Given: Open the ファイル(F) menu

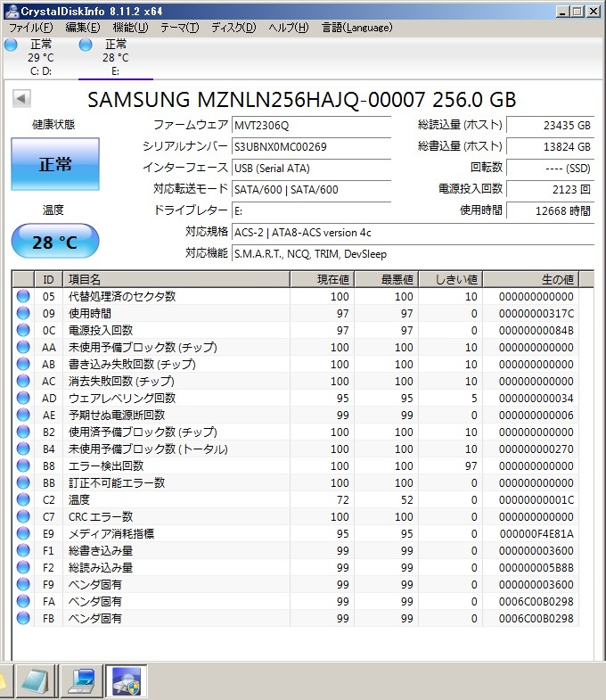Looking at the screenshot, I should coord(30,28).
